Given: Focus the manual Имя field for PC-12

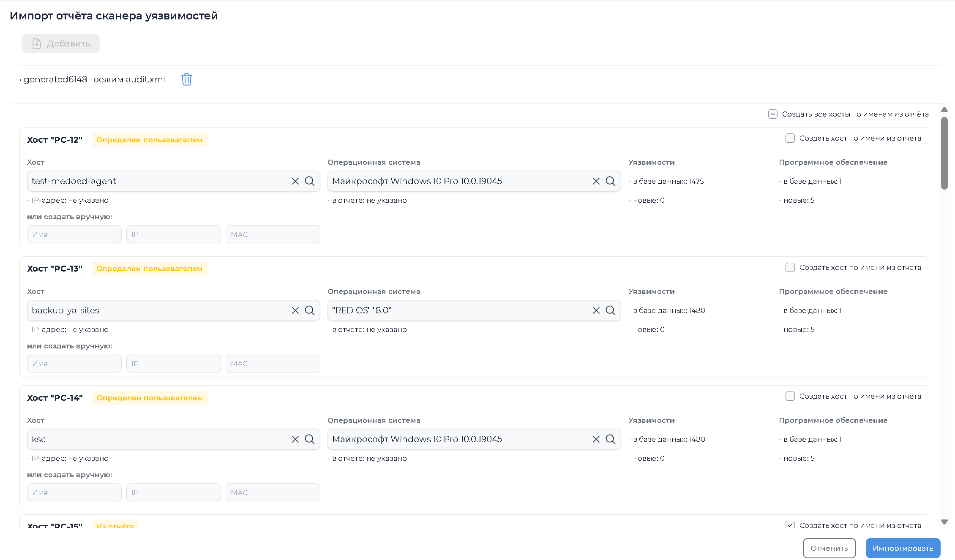Looking at the screenshot, I should click(74, 234).
